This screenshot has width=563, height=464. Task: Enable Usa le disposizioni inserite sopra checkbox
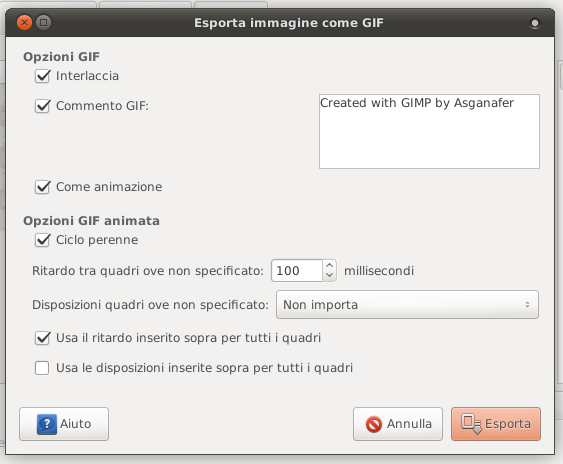(42, 368)
